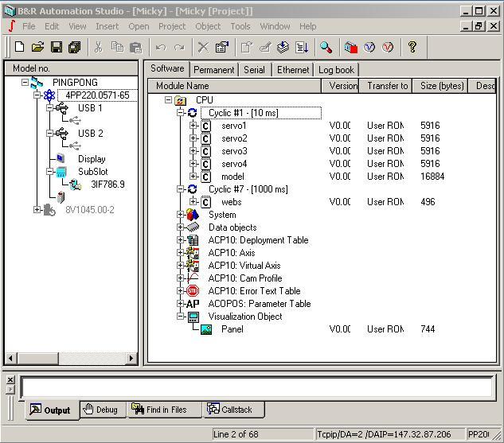
Task: Switch to the Permanent tab
Action: pyautogui.click(x=213, y=70)
